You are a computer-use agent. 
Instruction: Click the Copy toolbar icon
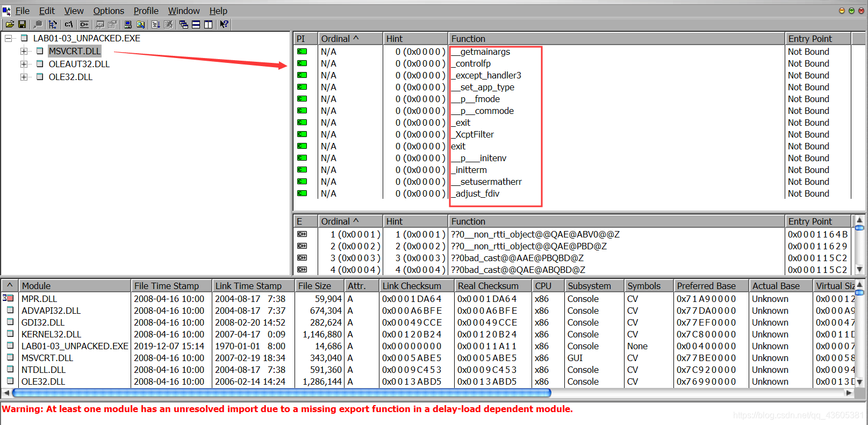coord(38,24)
